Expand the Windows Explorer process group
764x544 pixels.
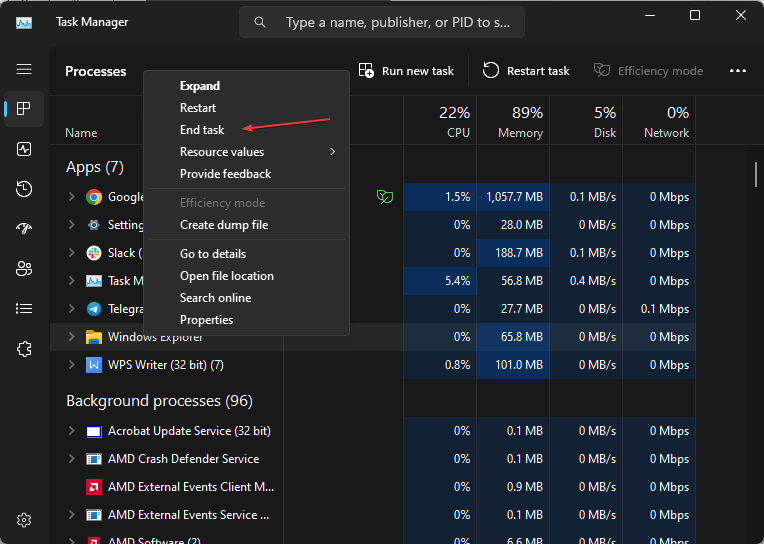click(71, 337)
